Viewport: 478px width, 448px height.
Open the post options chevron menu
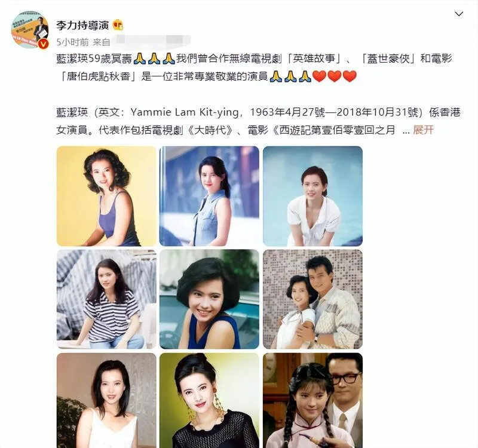coord(458,14)
